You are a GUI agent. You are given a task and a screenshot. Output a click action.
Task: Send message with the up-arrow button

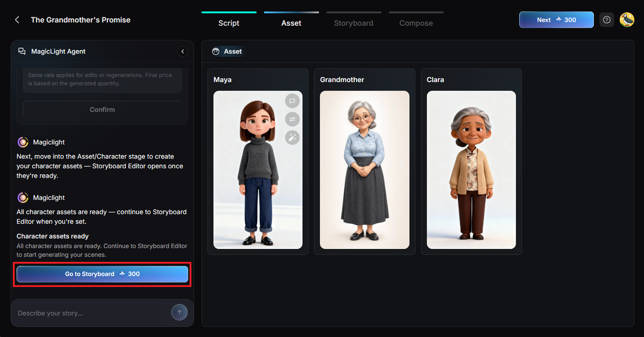click(x=179, y=312)
